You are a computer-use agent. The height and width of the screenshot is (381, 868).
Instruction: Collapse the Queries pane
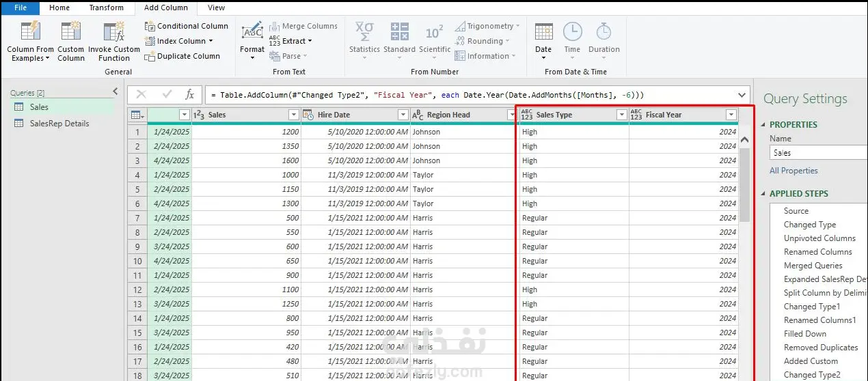pyautogui.click(x=115, y=91)
